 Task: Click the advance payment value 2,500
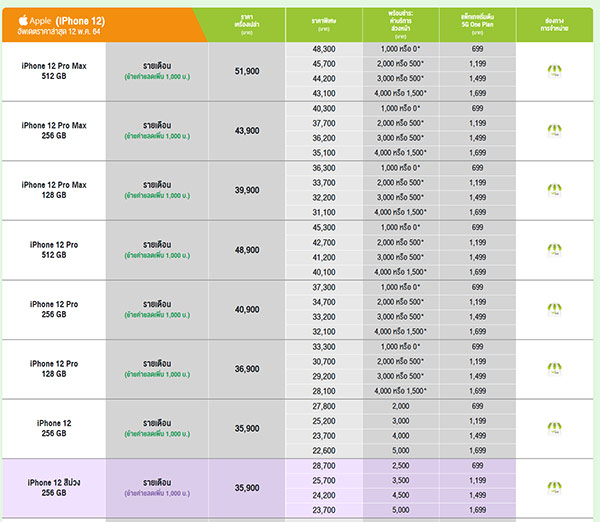401,466
